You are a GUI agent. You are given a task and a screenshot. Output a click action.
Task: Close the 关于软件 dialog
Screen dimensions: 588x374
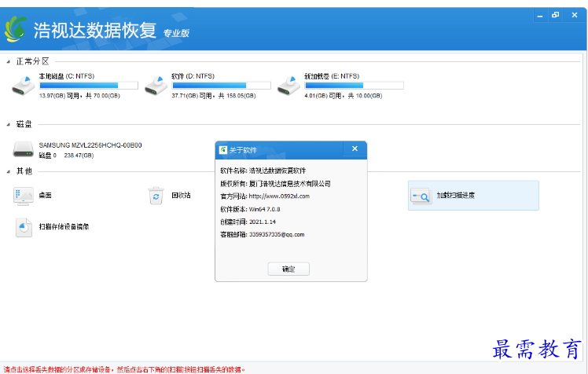[x=355, y=149]
